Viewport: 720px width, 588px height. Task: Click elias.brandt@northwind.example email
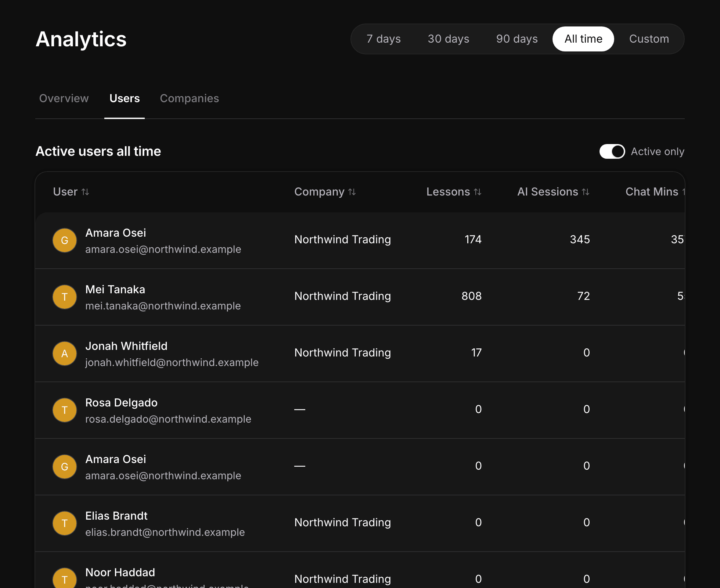click(165, 533)
